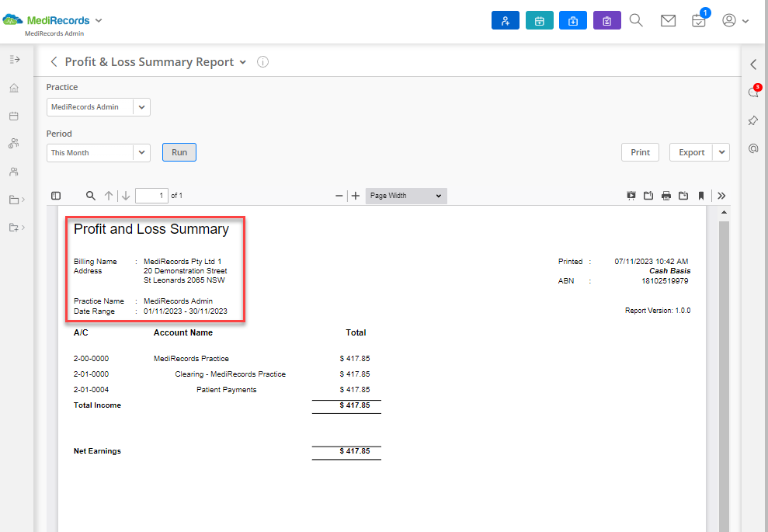Viewport: 768px width, 532px height.
Task: Open the user profile account menu
Action: 735,20
